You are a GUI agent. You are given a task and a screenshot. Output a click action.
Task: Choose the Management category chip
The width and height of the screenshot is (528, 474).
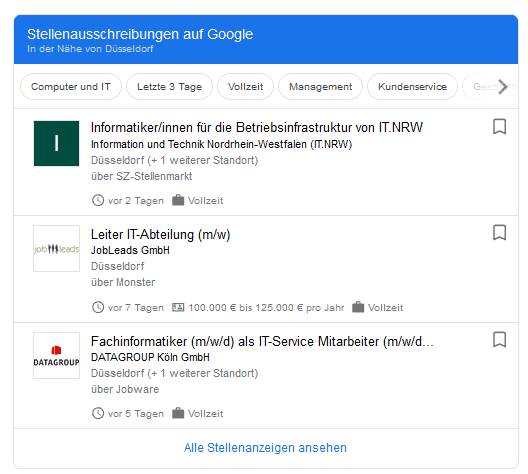321,87
